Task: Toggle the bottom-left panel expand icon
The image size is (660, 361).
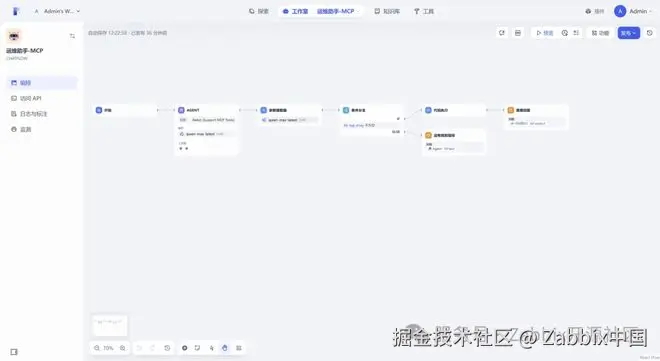Action: pyautogui.click(x=14, y=352)
